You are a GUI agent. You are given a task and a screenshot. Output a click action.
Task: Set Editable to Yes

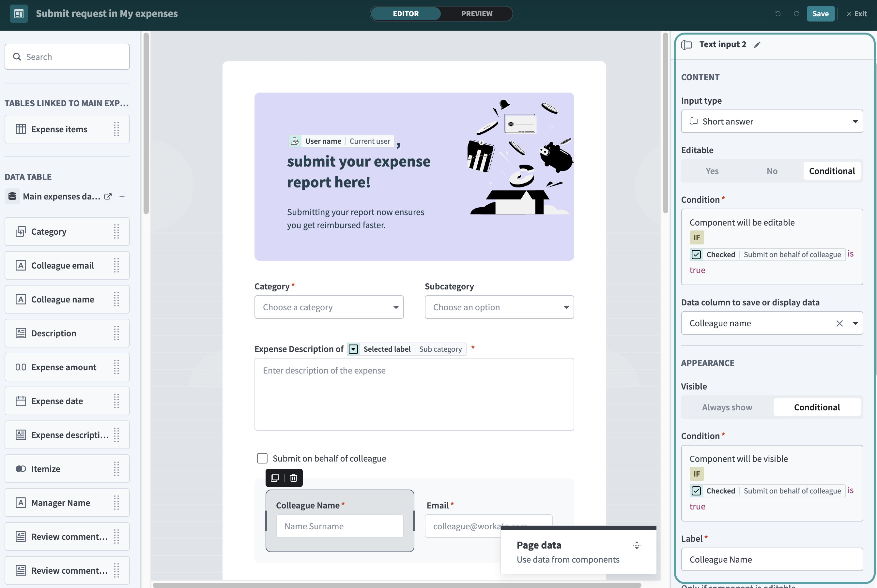coord(712,171)
